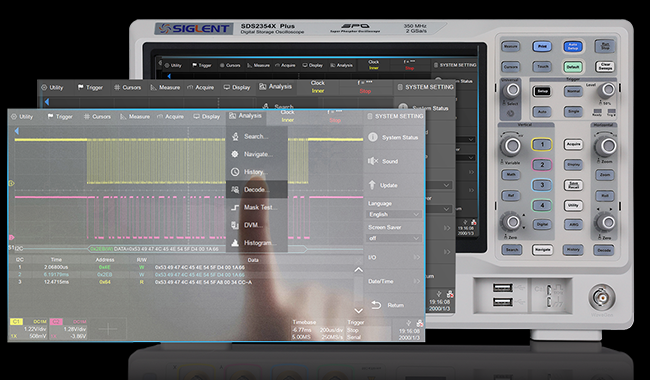Toggle the hardware Run/Stop button

605,46
